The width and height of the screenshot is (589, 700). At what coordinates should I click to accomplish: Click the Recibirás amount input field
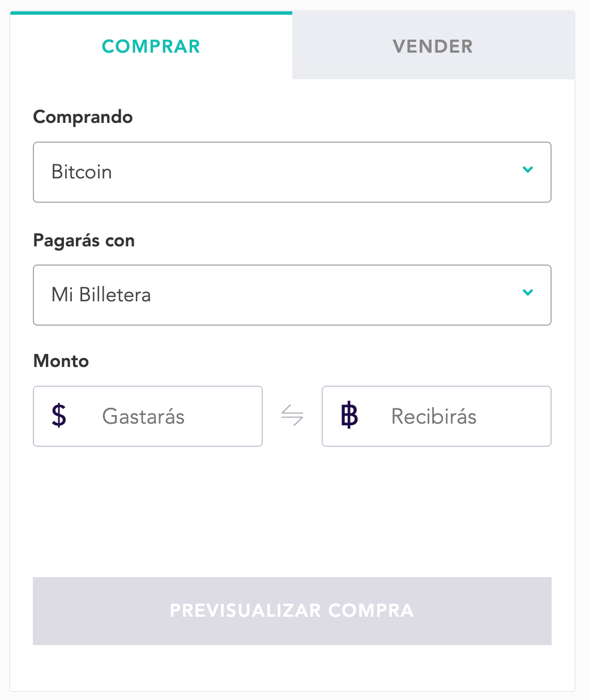[x=437, y=416]
